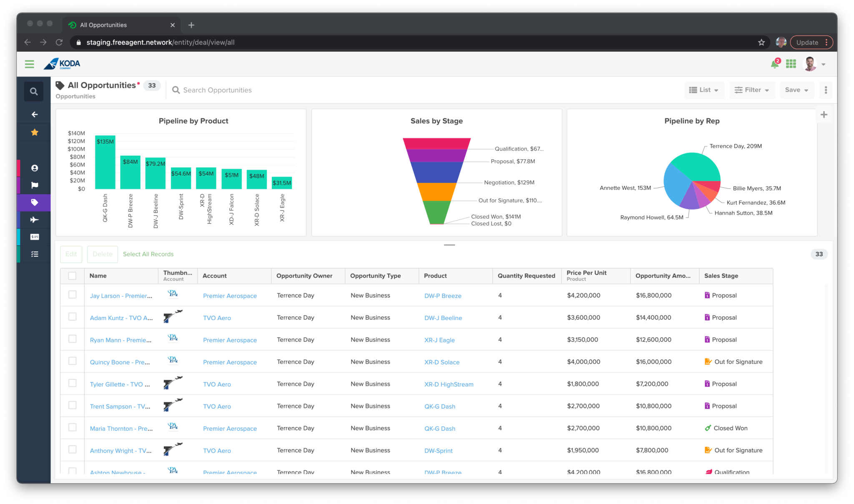Check the Tyler Gillette row checkbox
The width and height of the screenshot is (854, 504).
click(x=72, y=383)
